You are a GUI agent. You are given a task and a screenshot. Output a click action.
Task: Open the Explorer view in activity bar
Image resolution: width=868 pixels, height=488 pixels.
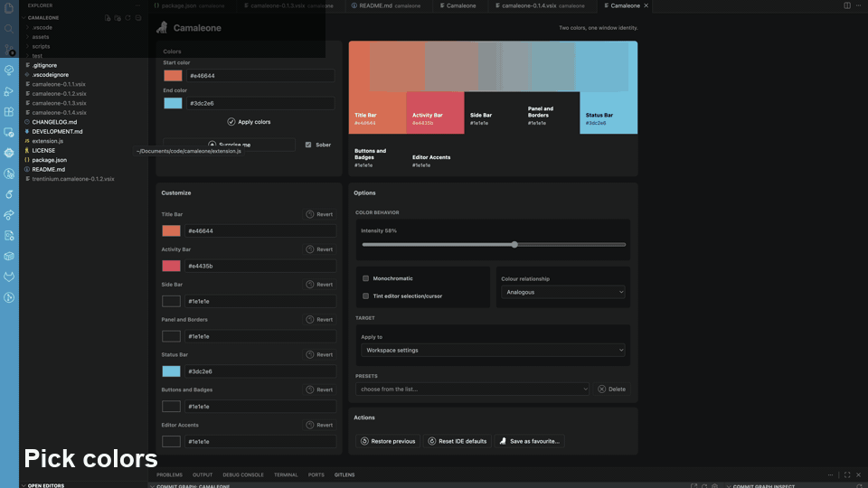(9, 8)
